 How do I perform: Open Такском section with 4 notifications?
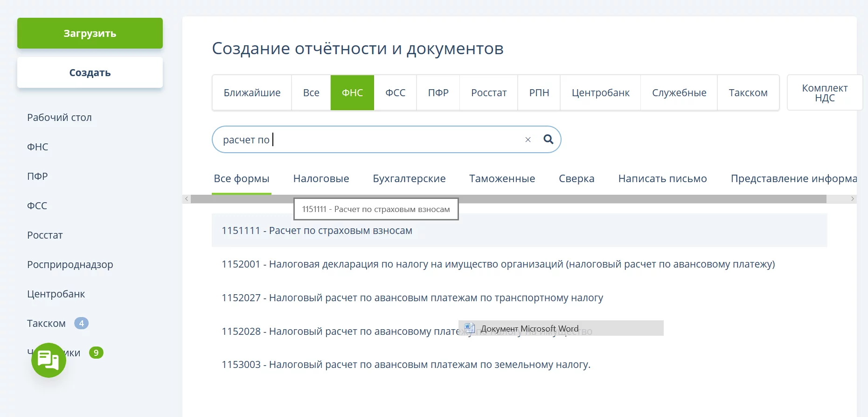point(47,324)
